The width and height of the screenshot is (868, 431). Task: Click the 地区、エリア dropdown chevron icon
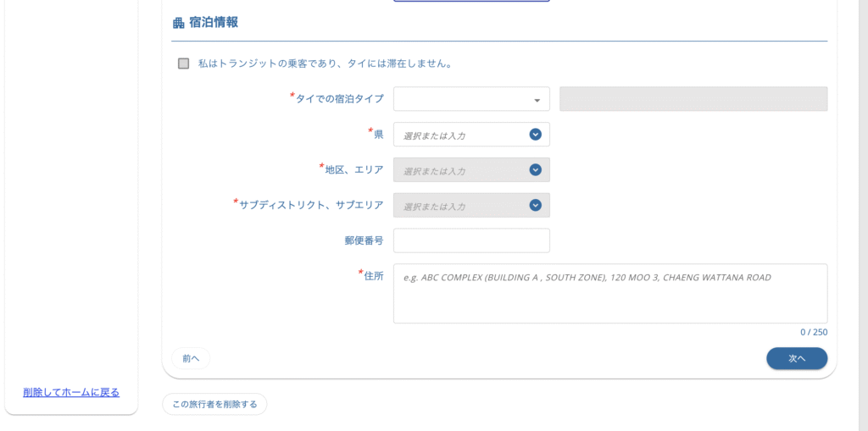[x=535, y=170]
